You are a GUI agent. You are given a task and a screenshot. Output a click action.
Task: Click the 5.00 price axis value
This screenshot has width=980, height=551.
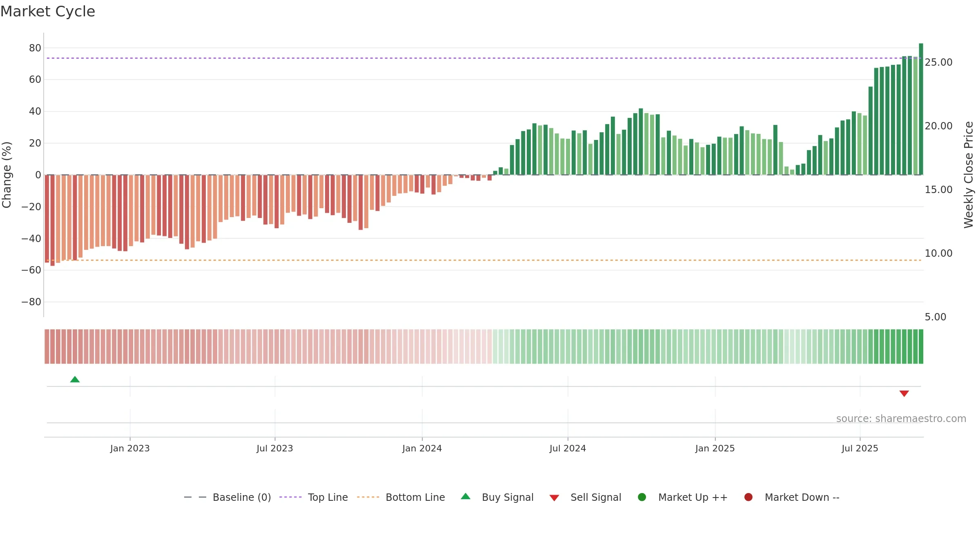pos(935,317)
